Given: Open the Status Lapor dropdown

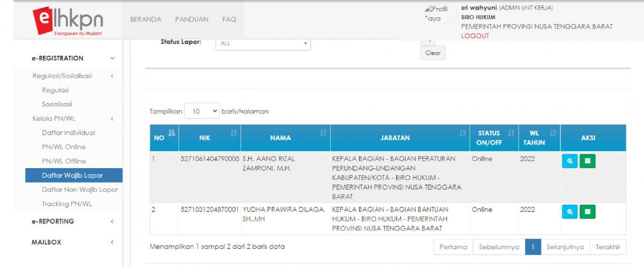Looking at the screenshot, I should pos(263,44).
